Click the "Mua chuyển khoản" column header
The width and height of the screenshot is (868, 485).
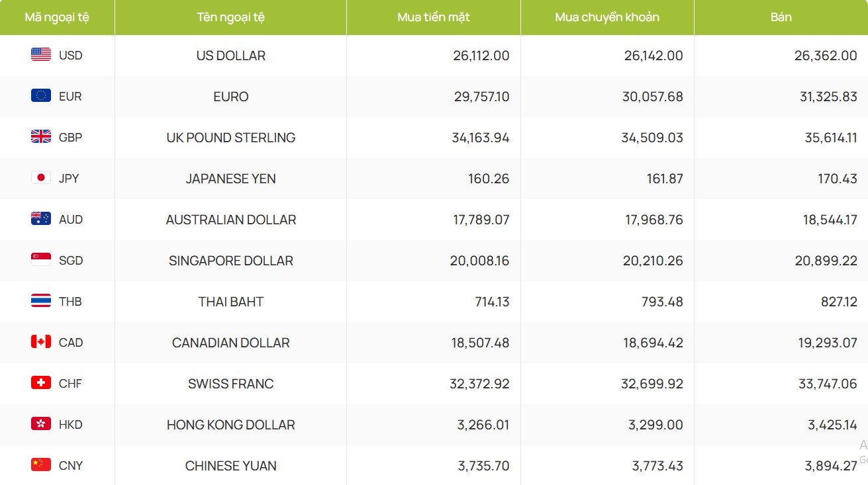pos(607,17)
